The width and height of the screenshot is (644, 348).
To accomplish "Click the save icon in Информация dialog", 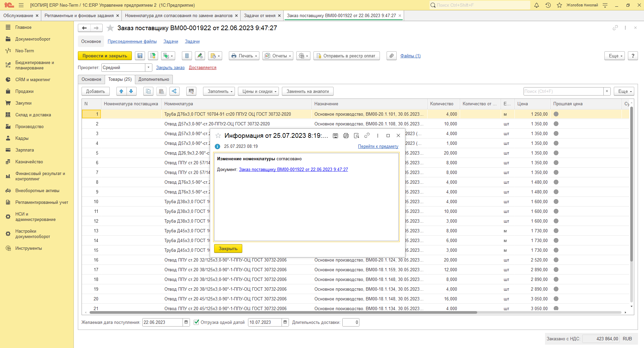I will [335, 135].
